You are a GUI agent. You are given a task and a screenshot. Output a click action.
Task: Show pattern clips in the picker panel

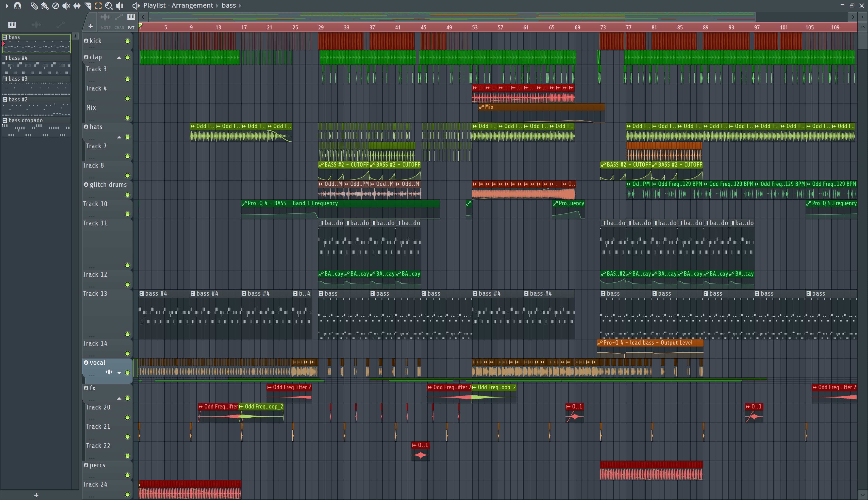(x=12, y=24)
